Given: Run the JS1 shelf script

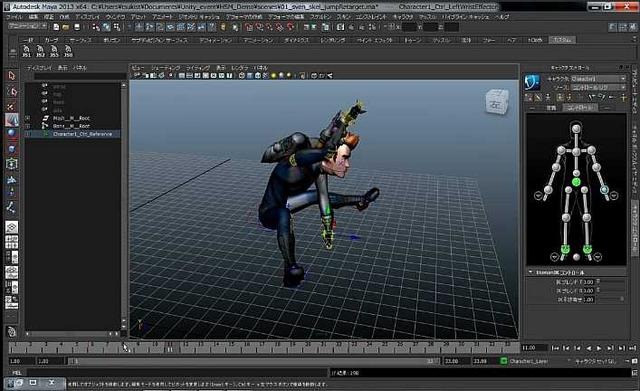Looking at the screenshot, I should pos(27,51).
